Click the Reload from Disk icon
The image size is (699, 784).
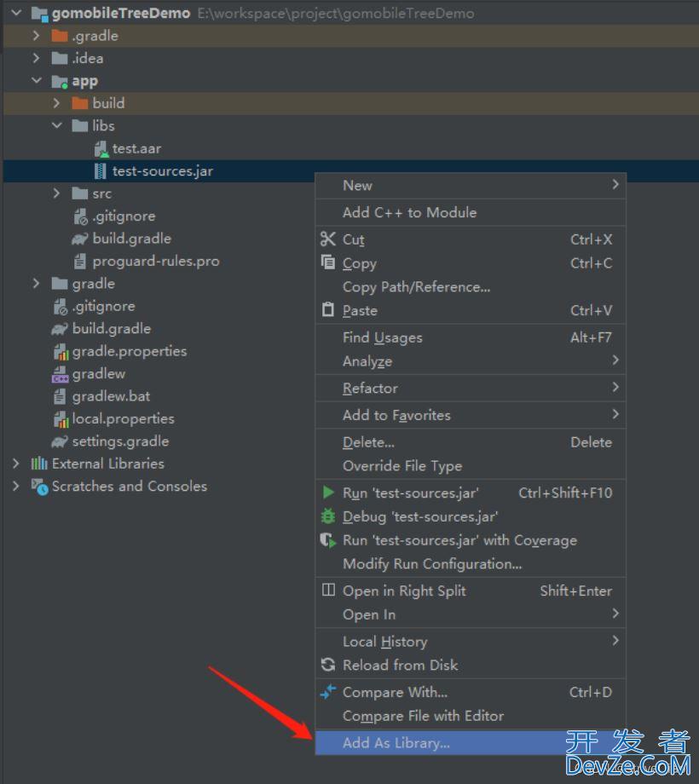[328, 665]
